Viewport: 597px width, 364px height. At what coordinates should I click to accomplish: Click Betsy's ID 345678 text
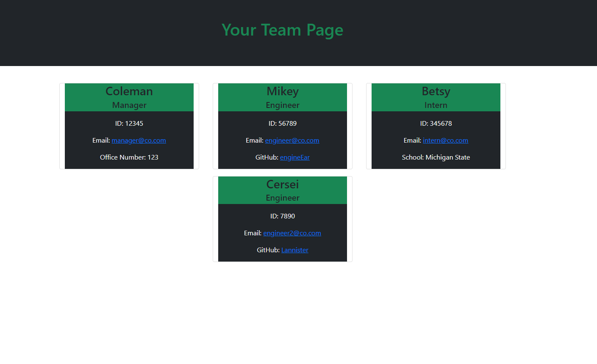point(436,123)
